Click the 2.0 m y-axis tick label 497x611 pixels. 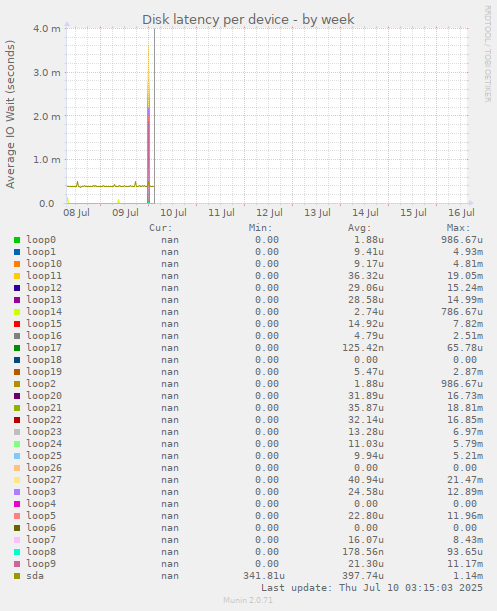click(x=47, y=117)
